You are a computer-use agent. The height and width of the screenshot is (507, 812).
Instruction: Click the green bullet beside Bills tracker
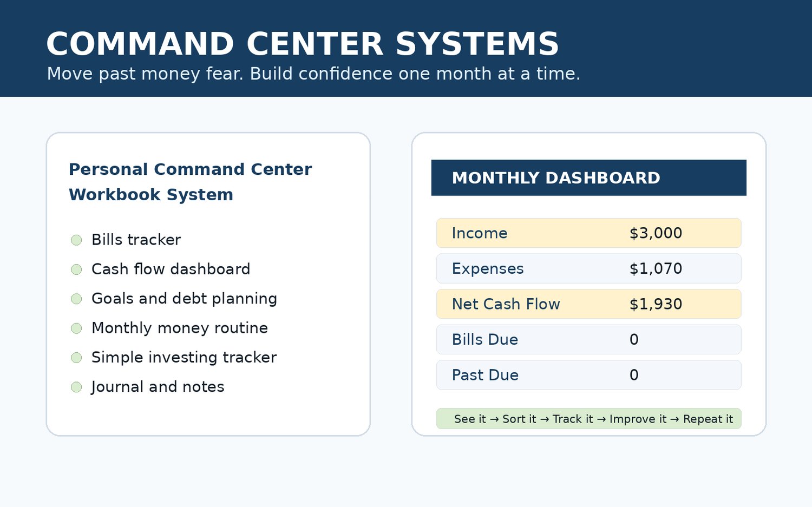(76, 240)
